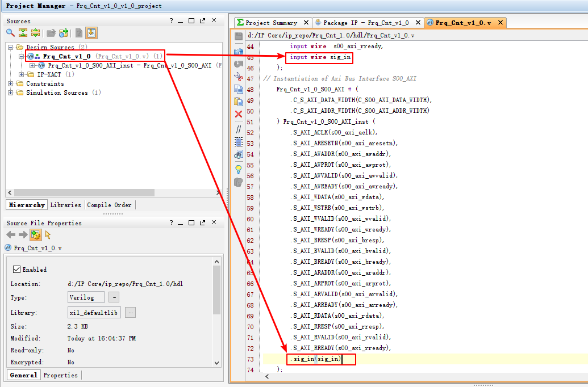The width and height of the screenshot is (588, 387).
Task: Click the red X delete icon in the editor
Action: click(x=239, y=114)
